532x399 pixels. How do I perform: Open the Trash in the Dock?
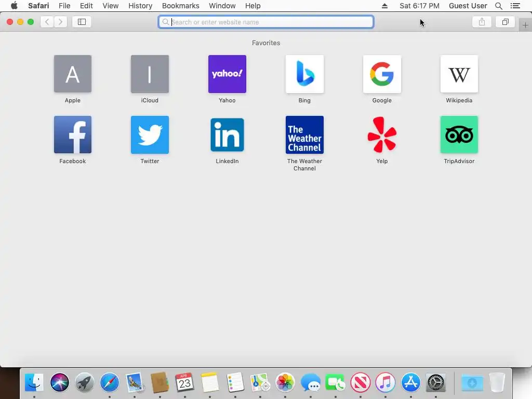497,382
